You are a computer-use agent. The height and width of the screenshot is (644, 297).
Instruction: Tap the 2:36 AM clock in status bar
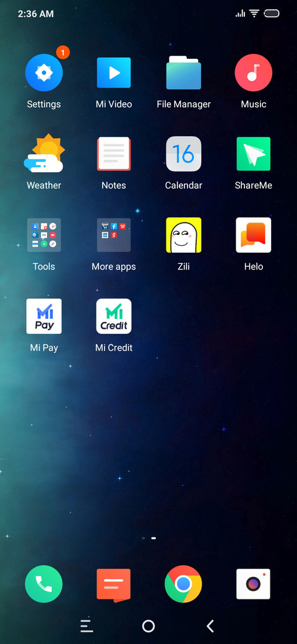click(36, 14)
